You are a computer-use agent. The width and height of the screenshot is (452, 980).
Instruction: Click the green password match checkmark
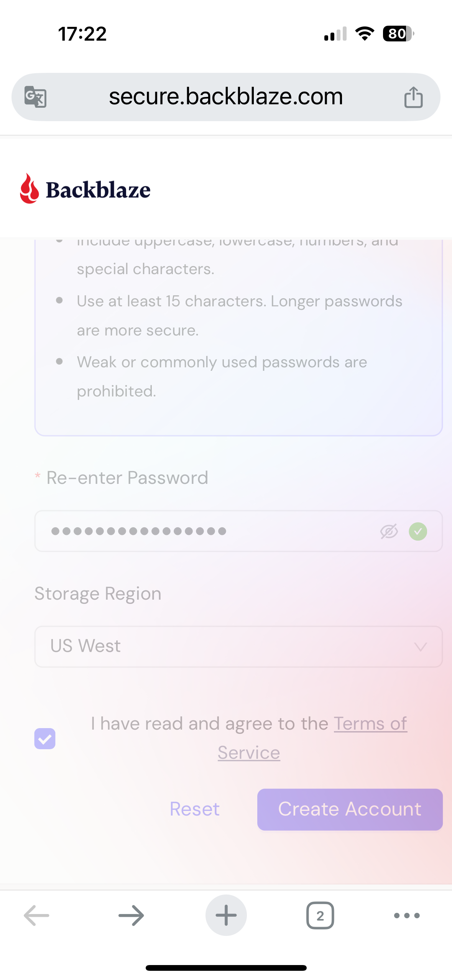click(418, 531)
